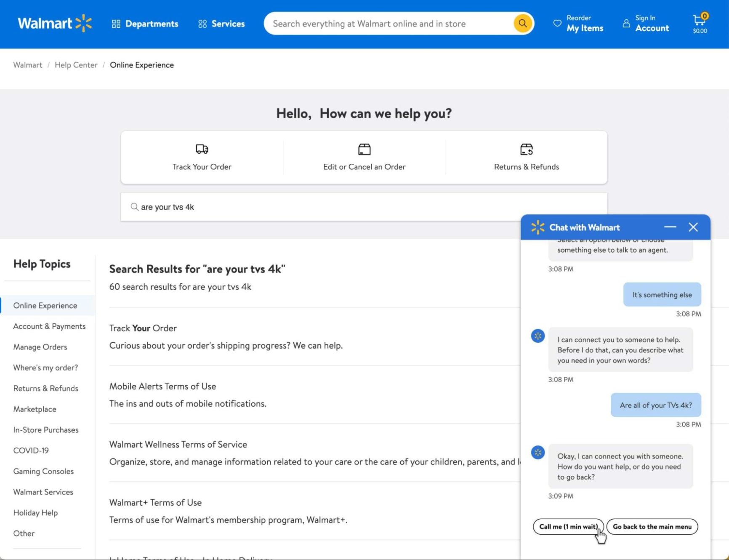Open My Items via the heart icon

coord(556,23)
